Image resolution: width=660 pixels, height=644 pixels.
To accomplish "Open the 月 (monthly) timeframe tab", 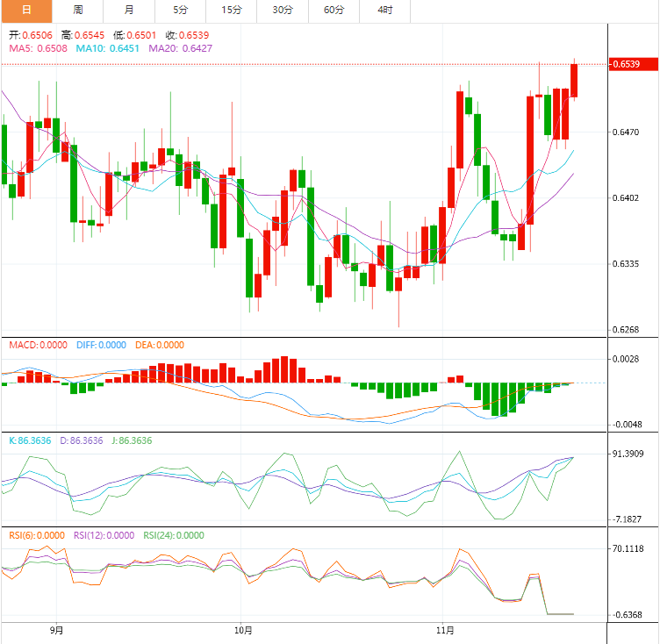I will pos(129,11).
